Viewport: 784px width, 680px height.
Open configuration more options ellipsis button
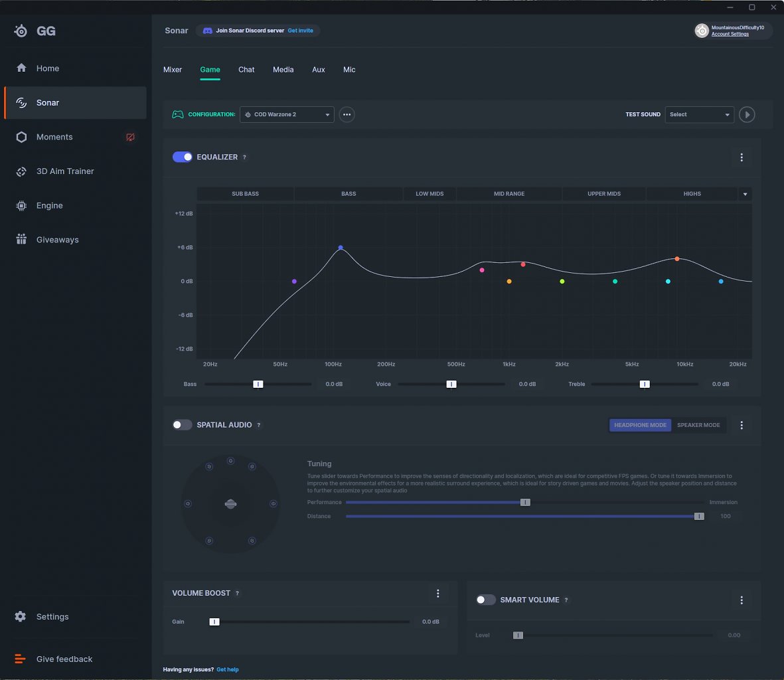click(347, 114)
